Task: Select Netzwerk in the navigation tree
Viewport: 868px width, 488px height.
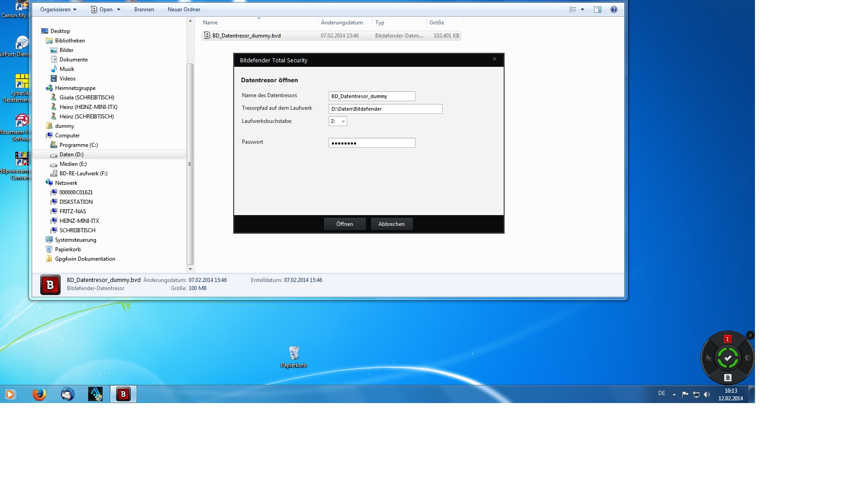Action: coord(66,183)
